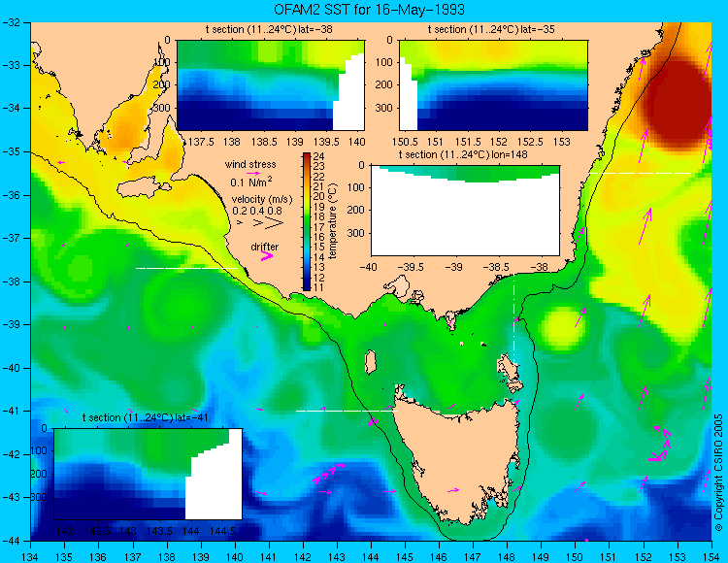This screenshot has width=728, height=563.
Task: Click the title "OFAM2 SST for 16-May-1993"
Action: pyautogui.click(x=370, y=10)
